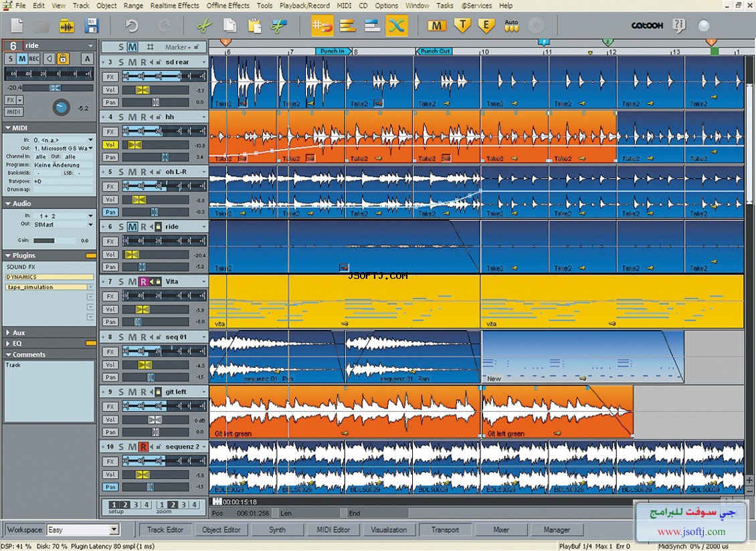The height and width of the screenshot is (551, 756).
Task: Collapse the MIDI section in the track editor
Action: click(8, 128)
